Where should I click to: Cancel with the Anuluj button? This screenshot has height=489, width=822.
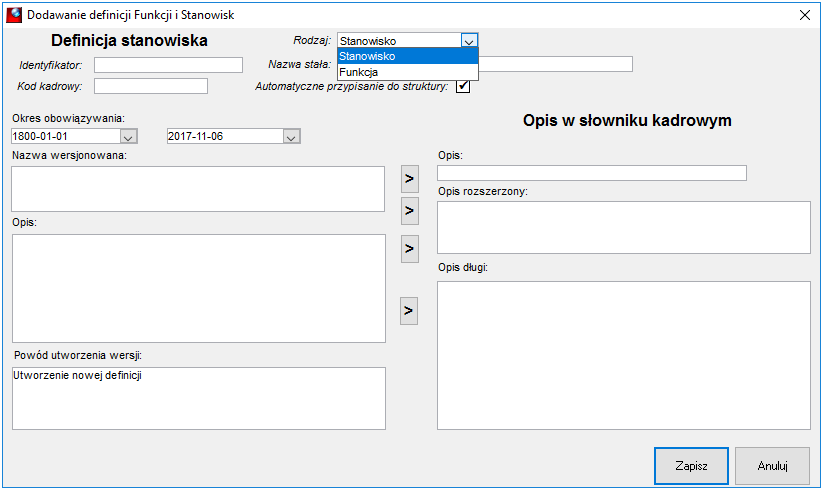772,466
